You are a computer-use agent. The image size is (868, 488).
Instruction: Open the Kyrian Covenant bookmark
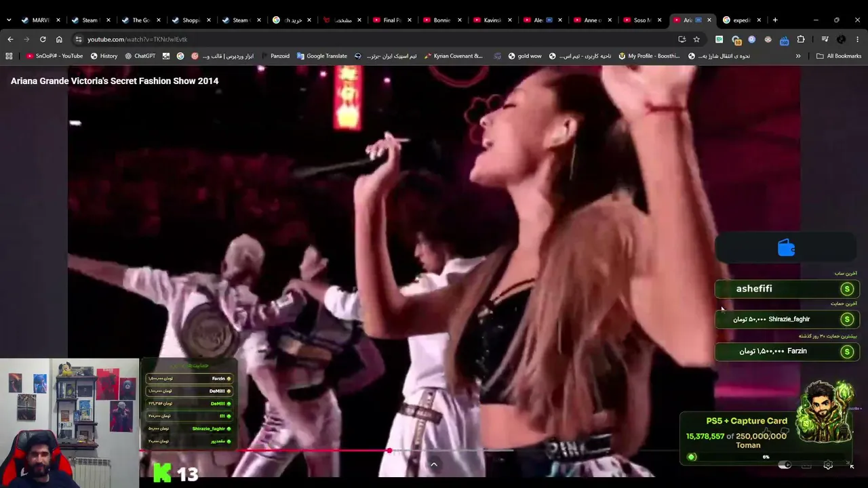coord(454,56)
